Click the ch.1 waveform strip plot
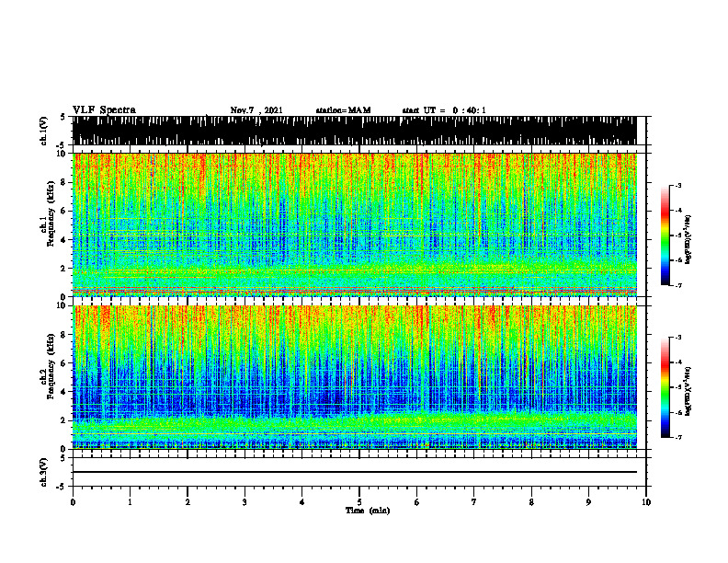Screen dimensions: 728x563 click(x=354, y=131)
